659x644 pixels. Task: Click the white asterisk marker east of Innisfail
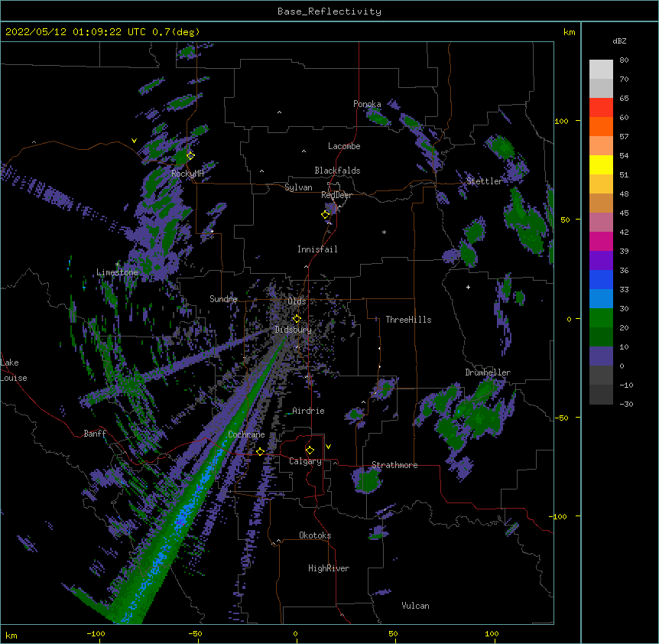(384, 232)
